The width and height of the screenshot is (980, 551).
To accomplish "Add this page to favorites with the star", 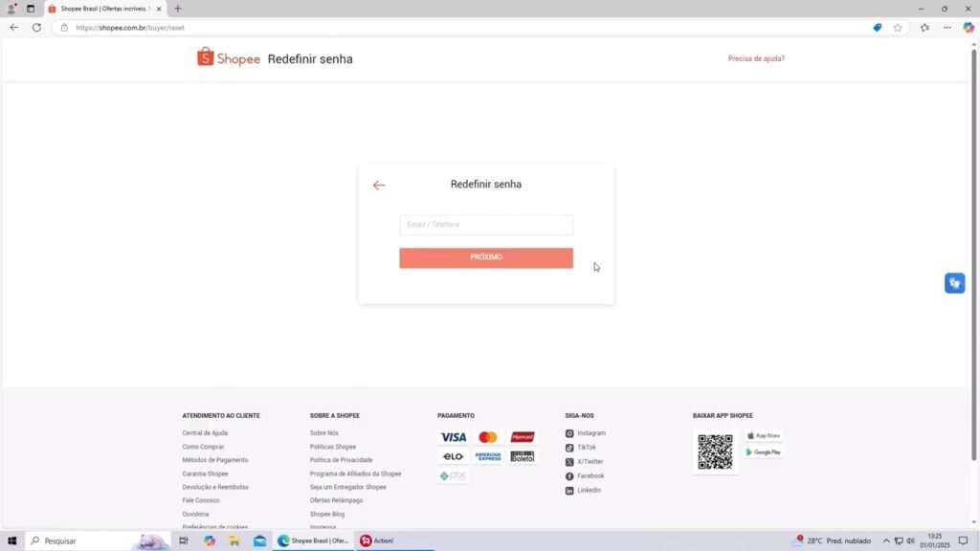I will [898, 28].
